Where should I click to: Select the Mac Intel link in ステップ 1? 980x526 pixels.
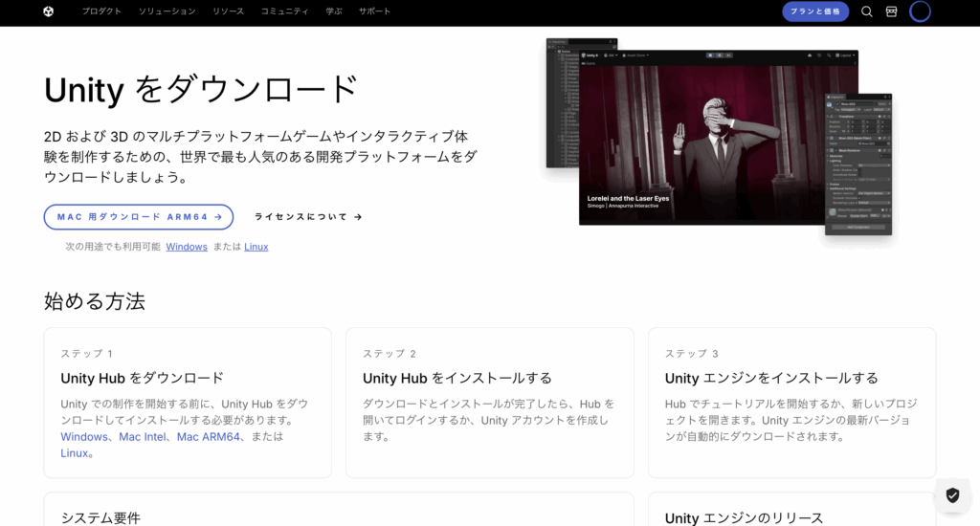(144, 437)
